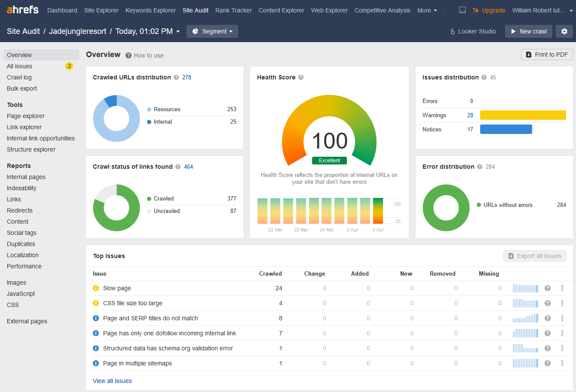
Task: Open more options menu for CSS file size row
Action: point(562,303)
